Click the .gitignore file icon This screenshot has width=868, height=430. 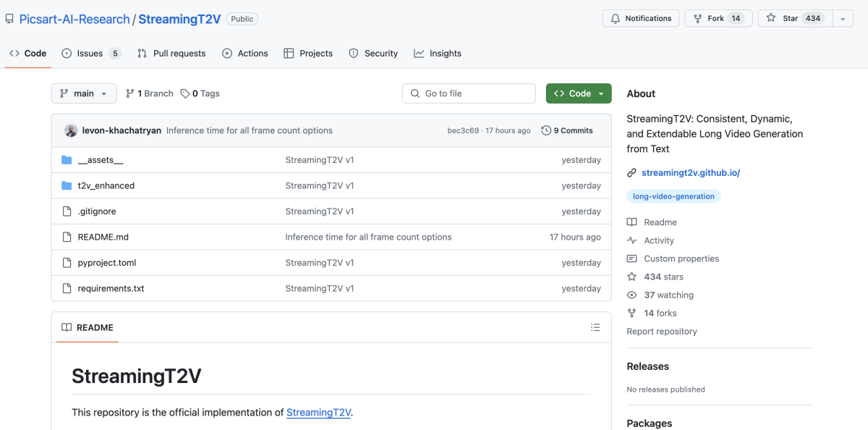click(67, 211)
